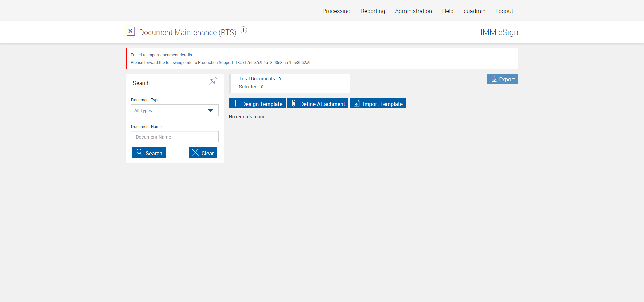The height and width of the screenshot is (302, 644).
Task: Click the Production Support error code text
Action: pos(273,63)
